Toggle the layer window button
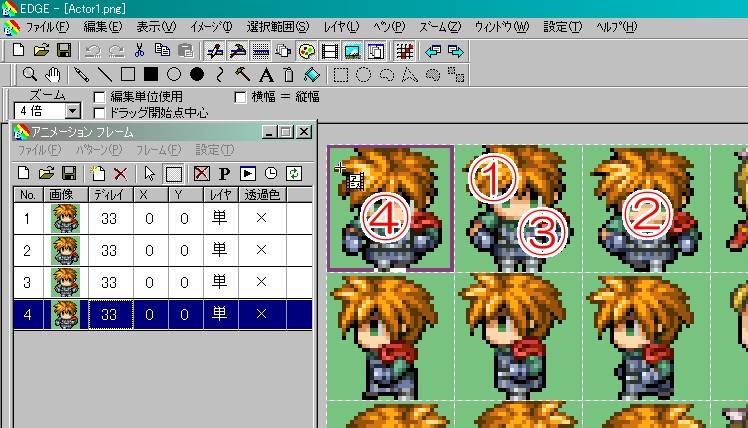The width and height of the screenshot is (748, 428). tap(375, 51)
